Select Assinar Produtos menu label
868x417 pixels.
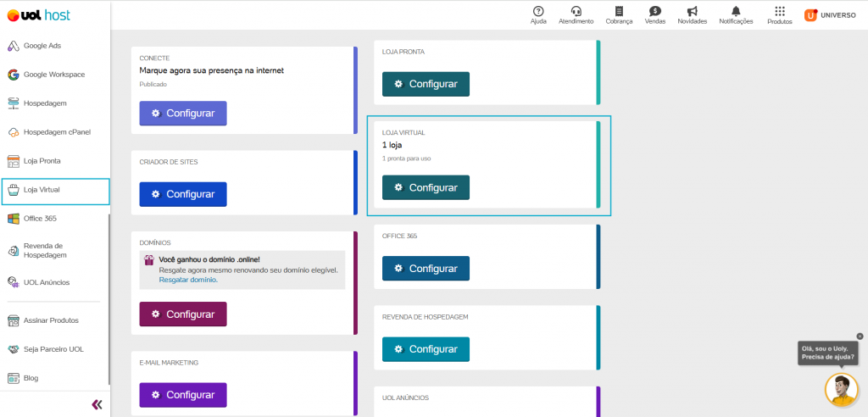[51, 320]
